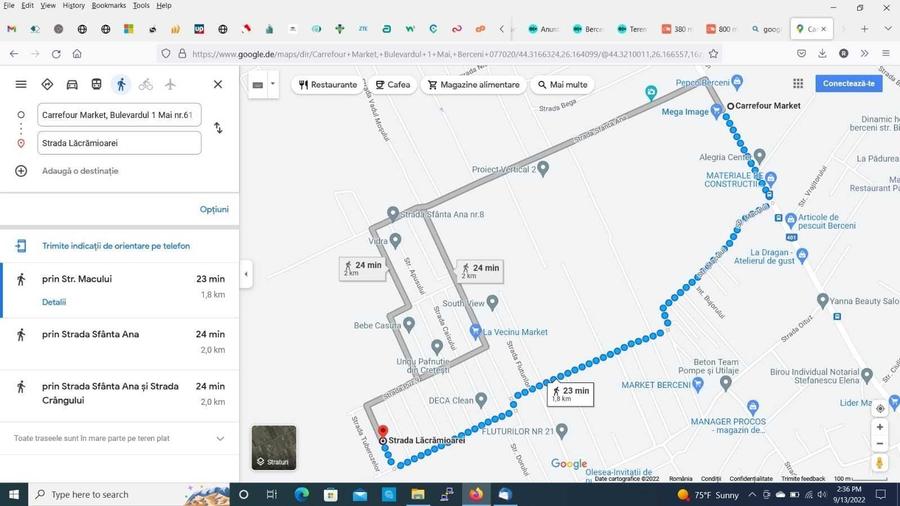Open the Google Maps hamburger menu
Viewport: 900px width, 506px height.
(x=21, y=84)
